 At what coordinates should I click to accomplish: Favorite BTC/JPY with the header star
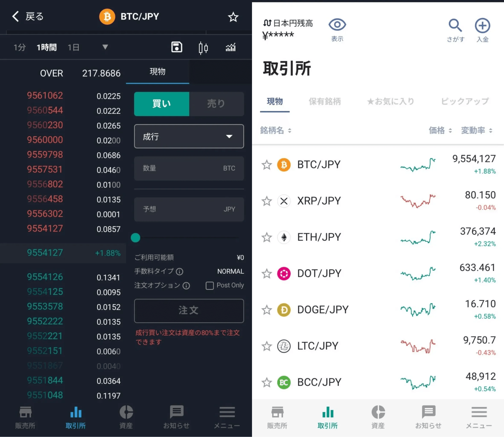click(x=233, y=17)
